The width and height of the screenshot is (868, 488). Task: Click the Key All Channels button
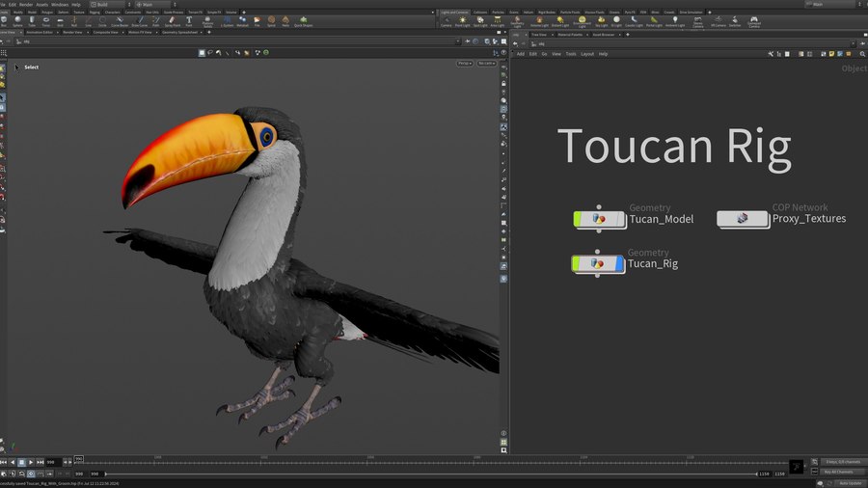point(837,473)
